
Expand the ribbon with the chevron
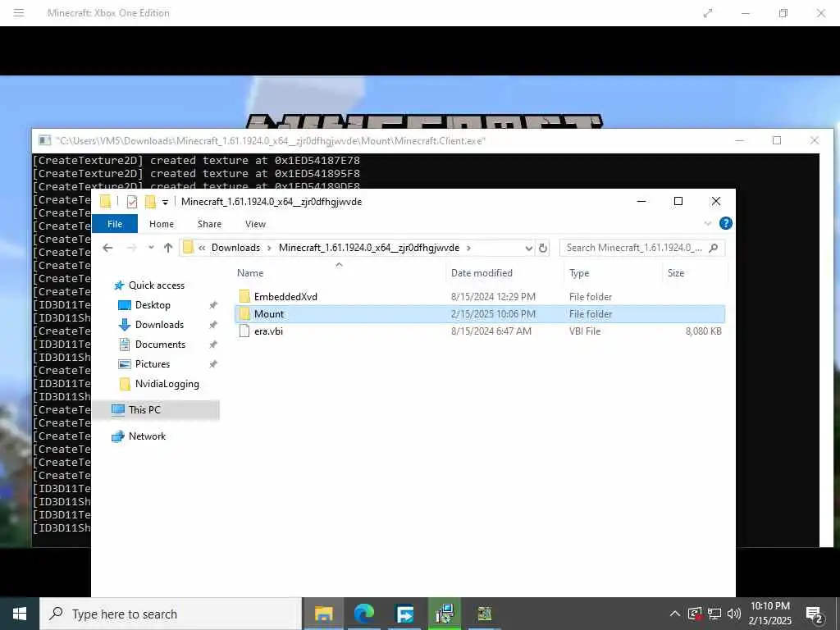(708, 223)
